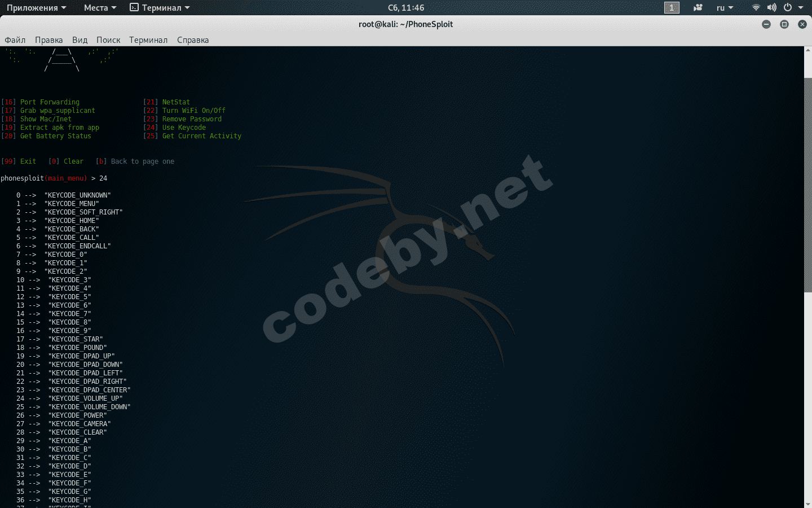Click the KEYCODE_VOLUME_DOWN line
Viewport: 812px width, 508px height.
[x=73, y=407]
